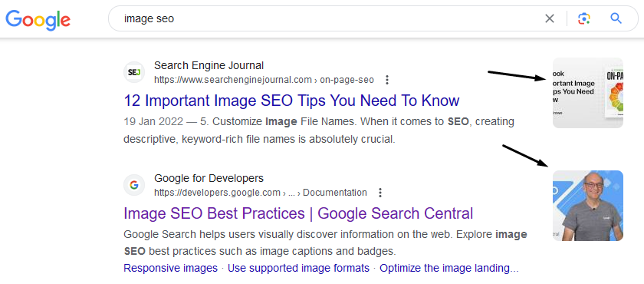This screenshot has height=284, width=644.
Task: Click snippet text starting '19 Jan 2022'
Action: click(319, 130)
